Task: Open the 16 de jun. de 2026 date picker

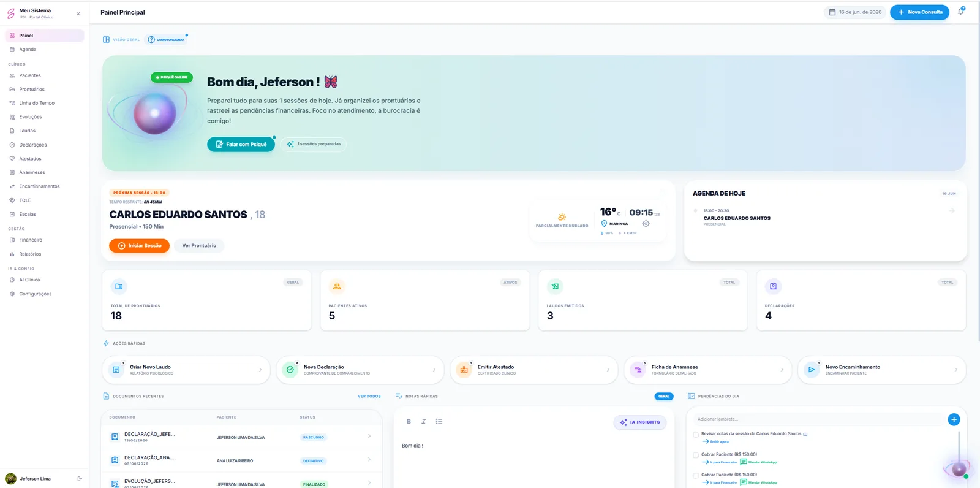Action: (x=855, y=12)
